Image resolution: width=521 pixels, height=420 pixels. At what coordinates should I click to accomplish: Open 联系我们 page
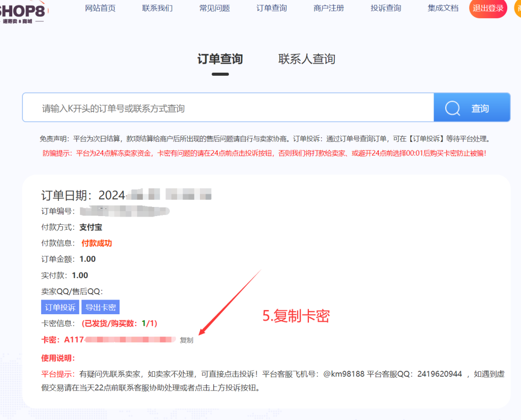(x=158, y=8)
